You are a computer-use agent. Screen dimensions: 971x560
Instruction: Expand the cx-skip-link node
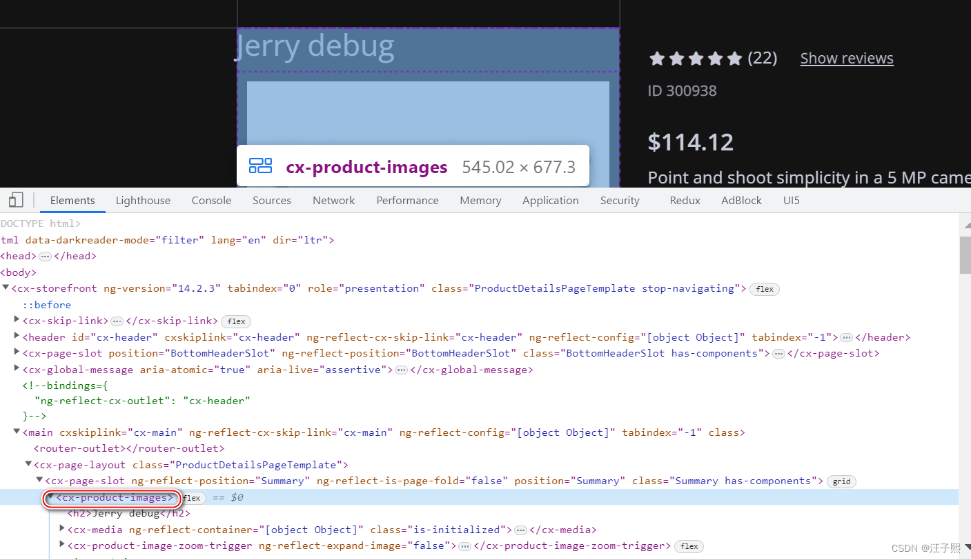click(x=17, y=321)
